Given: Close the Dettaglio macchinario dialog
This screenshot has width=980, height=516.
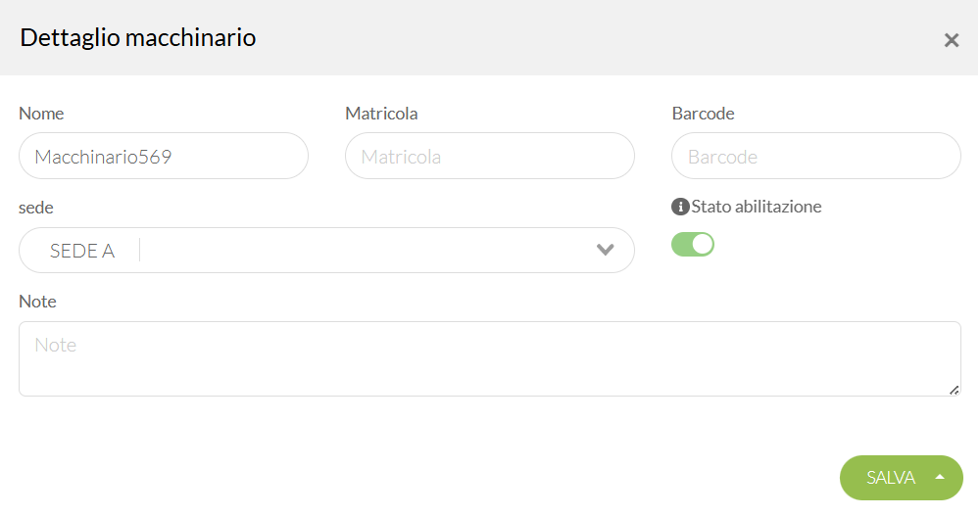Looking at the screenshot, I should 952,40.
